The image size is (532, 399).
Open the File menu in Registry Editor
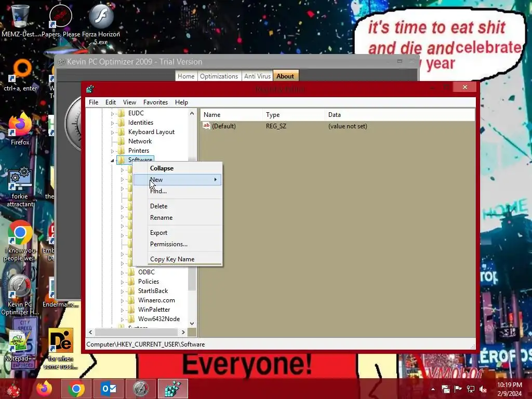click(94, 102)
